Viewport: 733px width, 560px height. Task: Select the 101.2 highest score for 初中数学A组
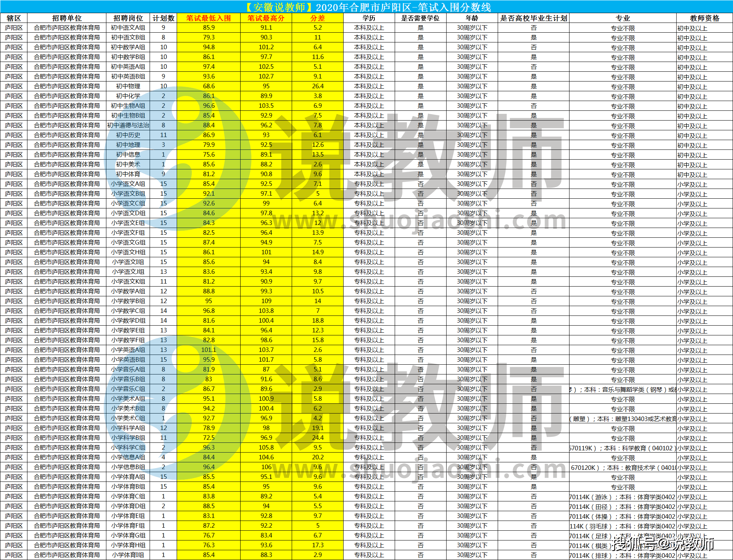pyautogui.click(x=266, y=47)
